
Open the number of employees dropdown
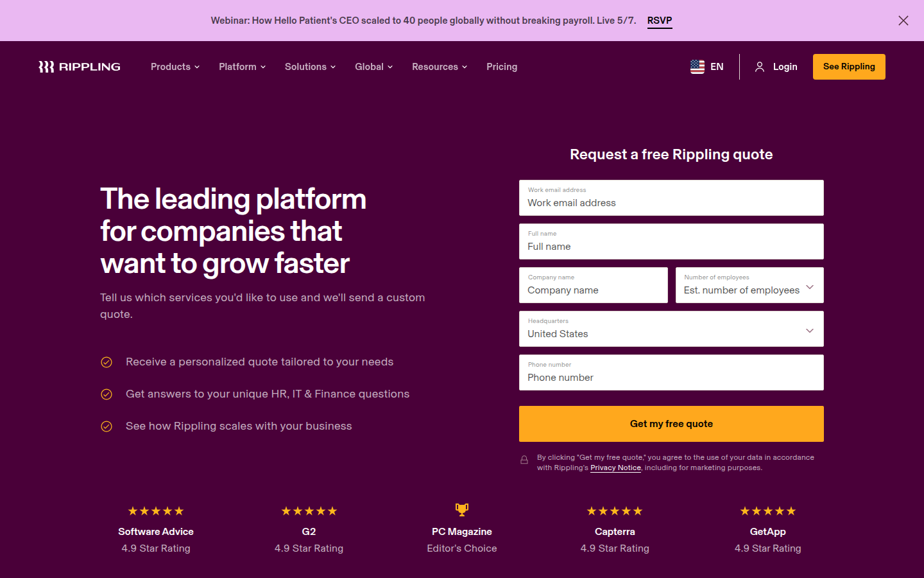[749, 285]
